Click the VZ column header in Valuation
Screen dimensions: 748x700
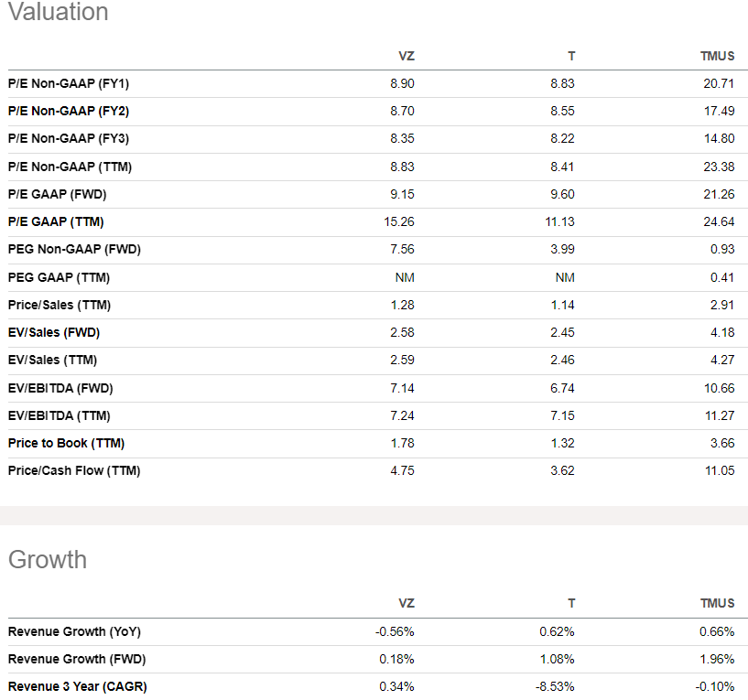click(407, 56)
